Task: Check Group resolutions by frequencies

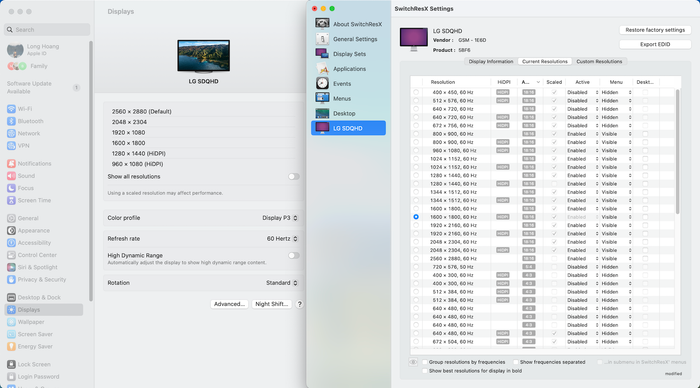Action: pos(425,362)
